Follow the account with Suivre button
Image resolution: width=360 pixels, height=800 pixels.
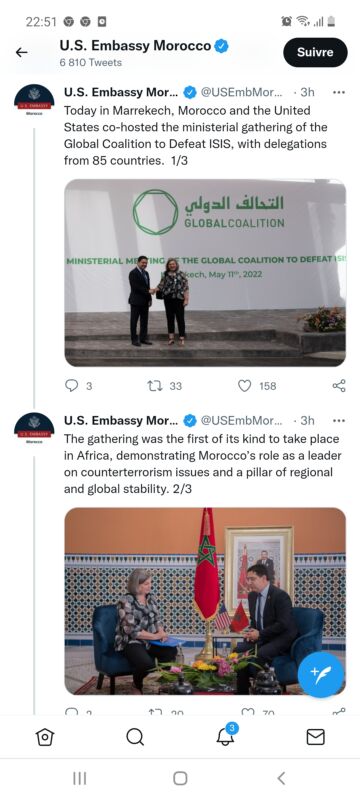pyautogui.click(x=315, y=52)
